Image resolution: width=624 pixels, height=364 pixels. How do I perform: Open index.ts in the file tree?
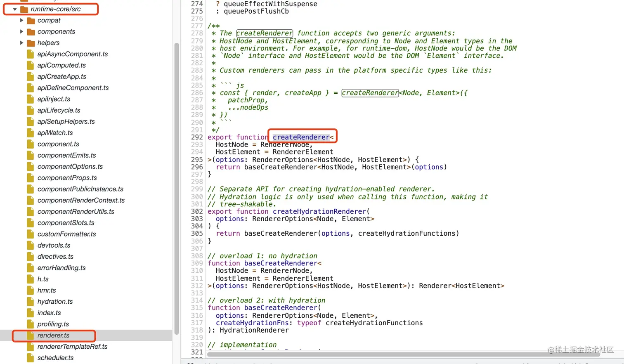point(49,313)
